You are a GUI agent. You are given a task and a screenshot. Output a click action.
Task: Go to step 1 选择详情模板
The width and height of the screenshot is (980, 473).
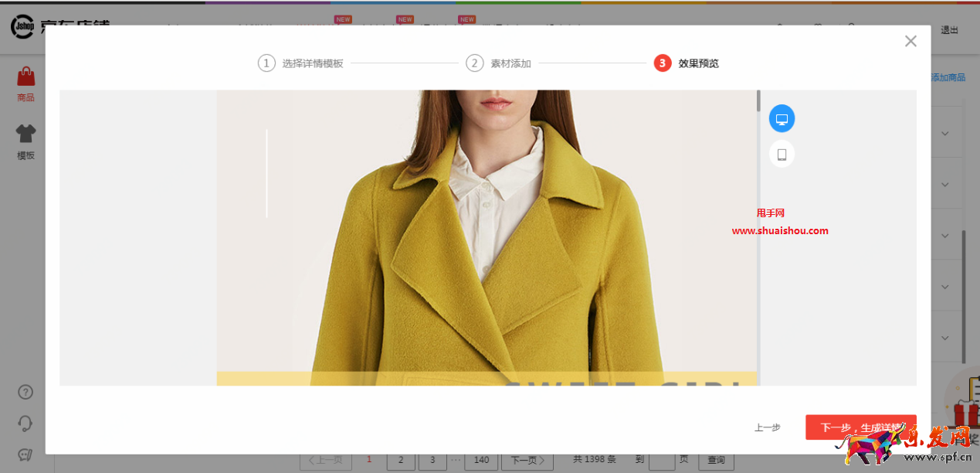[x=301, y=63]
